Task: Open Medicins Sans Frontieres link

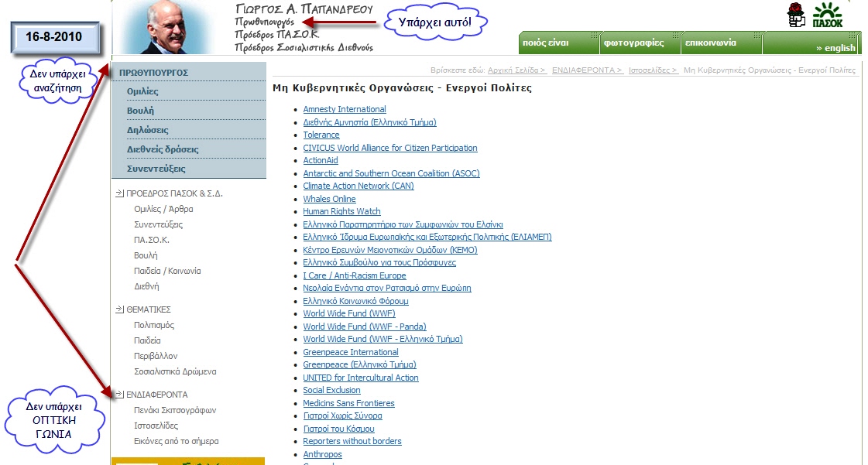Action: pyautogui.click(x=348, y=403)
